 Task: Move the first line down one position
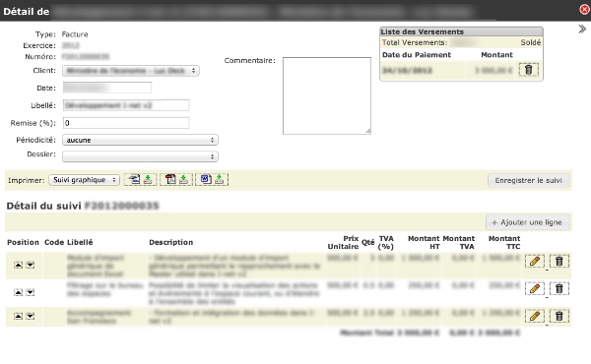click(31, 265)
